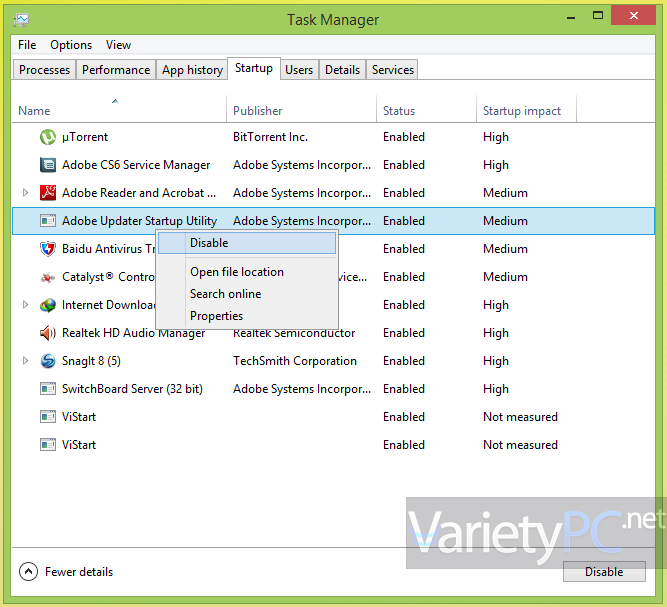
Task: Click the Internet Download Manager globe icon
Action: [x=48, y=305]
